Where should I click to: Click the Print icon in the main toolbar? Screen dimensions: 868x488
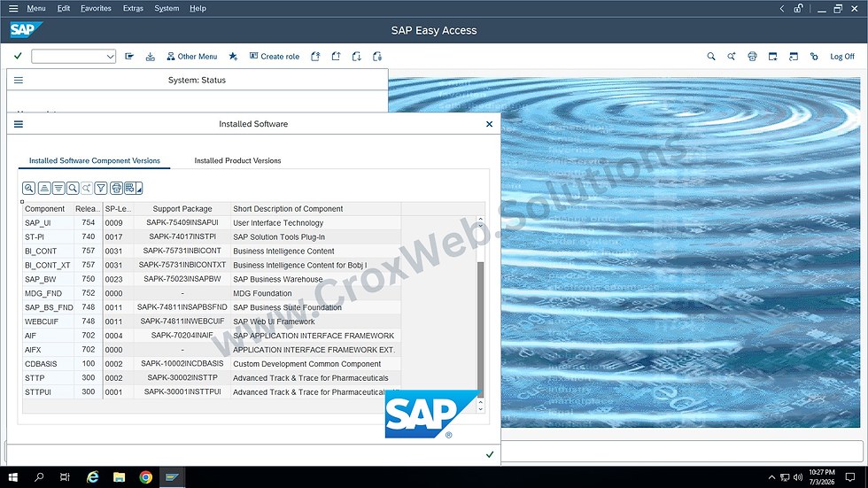752,57
